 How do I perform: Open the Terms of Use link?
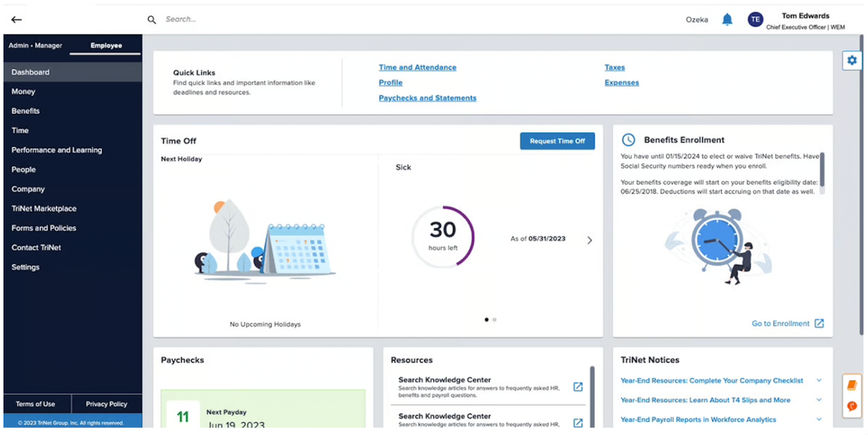(35, 404)
